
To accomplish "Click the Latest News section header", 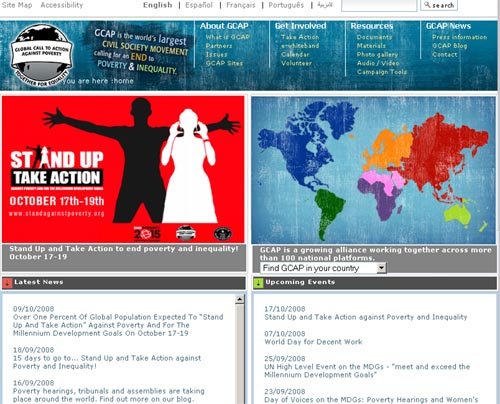I will (124, 283).
